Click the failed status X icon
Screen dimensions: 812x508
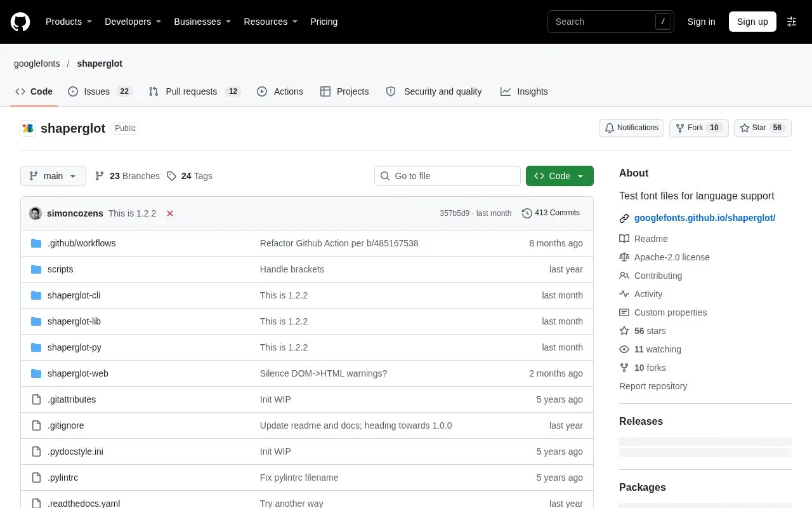170,213
